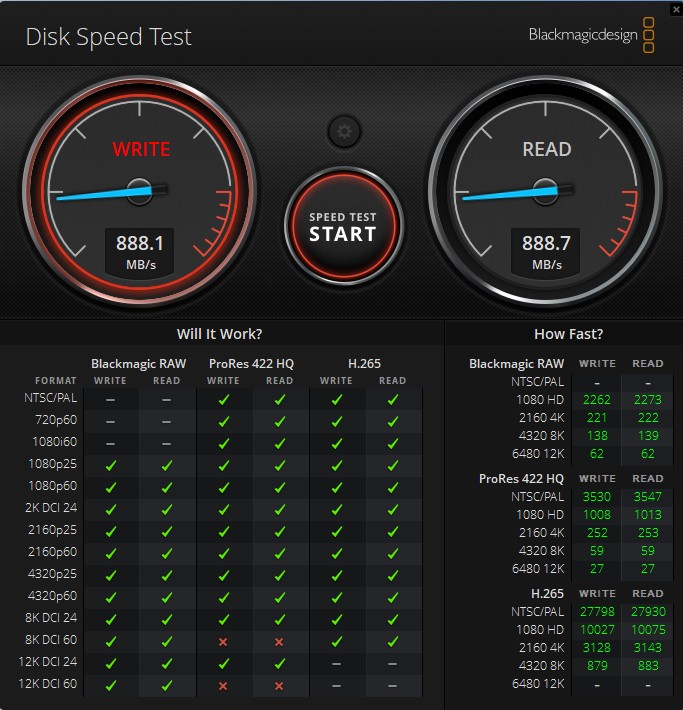
Task: Click the Blackmagic RAW read checkmark for 12K DCI 60
Action: tap(167, 686)
